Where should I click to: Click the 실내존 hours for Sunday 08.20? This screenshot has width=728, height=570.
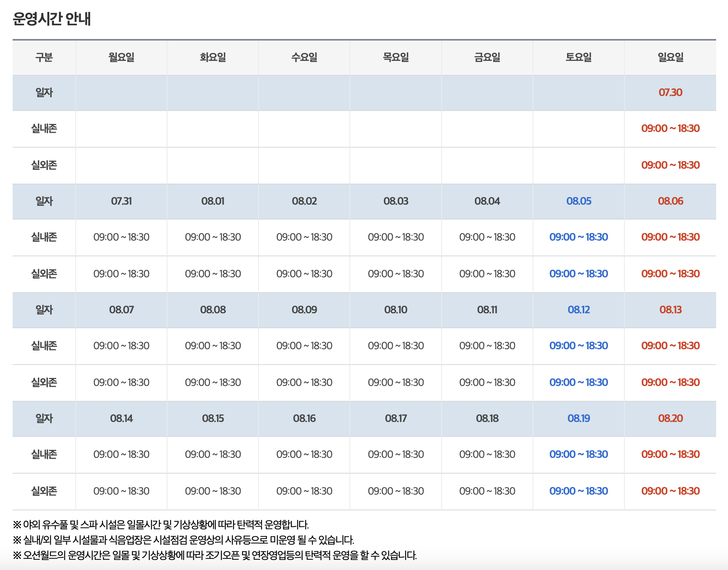[670, 454]
